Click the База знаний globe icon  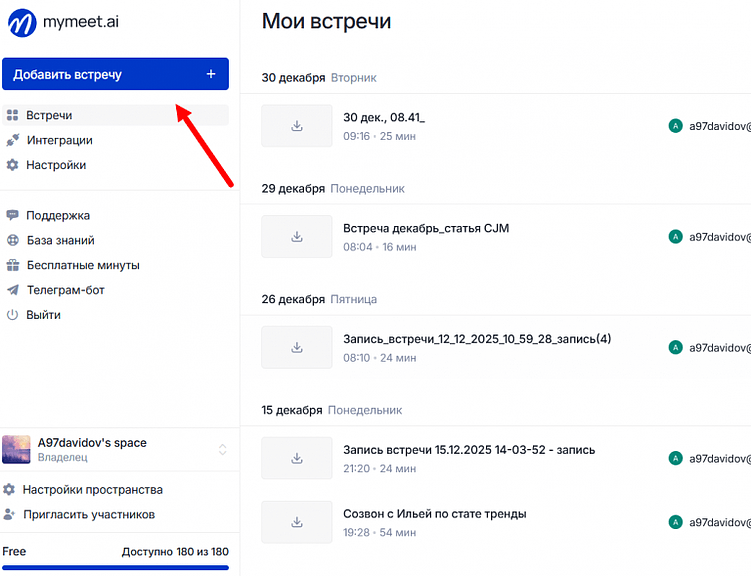[x=12, y=240]
